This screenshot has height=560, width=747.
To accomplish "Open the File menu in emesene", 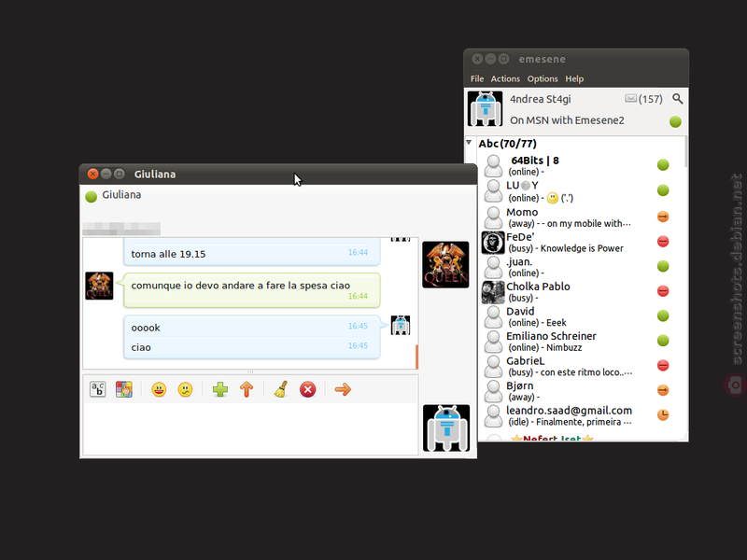I will pyautogui.click(x=477, y=78).
